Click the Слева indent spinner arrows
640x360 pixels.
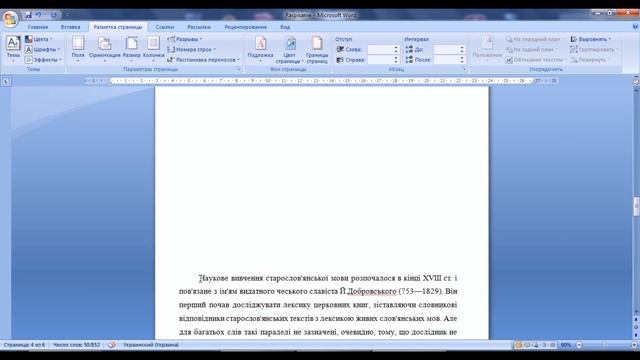(x=396, y=49)
